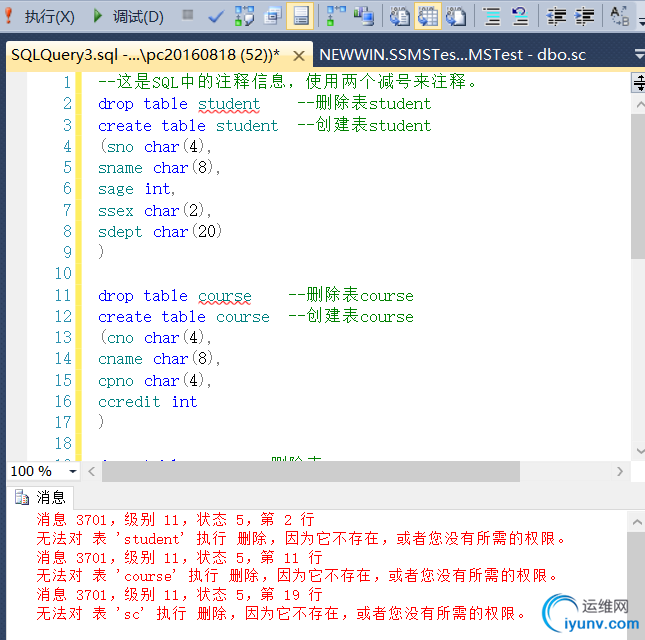Click the green debug play arrow
The height and width of the screenshot is (640, 645).
97,16
